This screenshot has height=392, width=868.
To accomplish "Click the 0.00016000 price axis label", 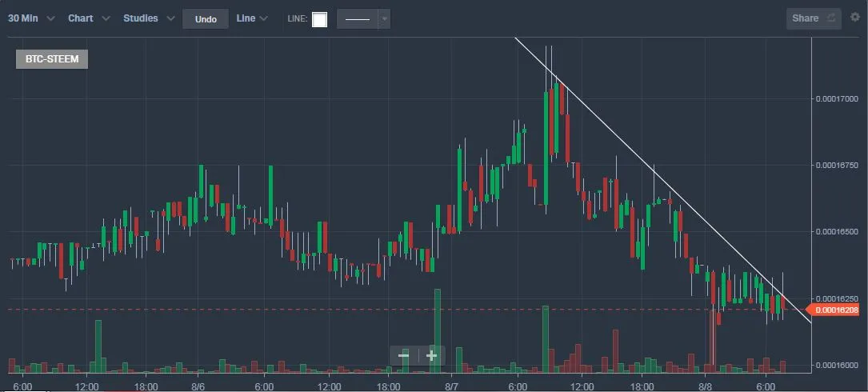I will point(837,365).
